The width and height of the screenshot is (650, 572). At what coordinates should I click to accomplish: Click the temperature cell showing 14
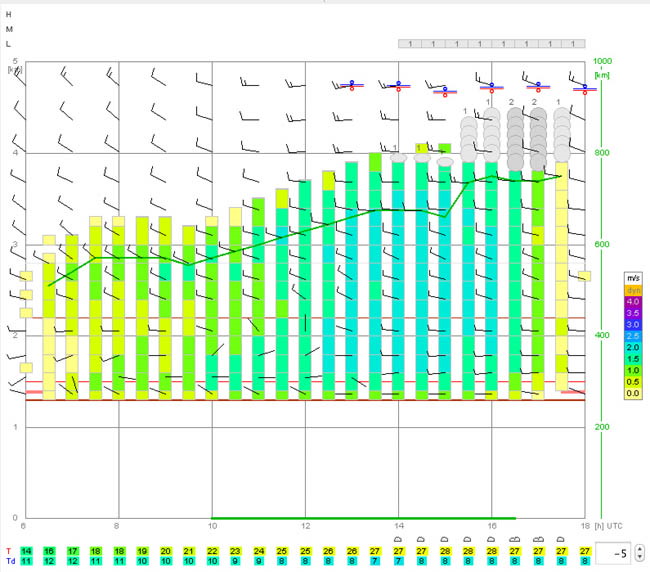26,551
